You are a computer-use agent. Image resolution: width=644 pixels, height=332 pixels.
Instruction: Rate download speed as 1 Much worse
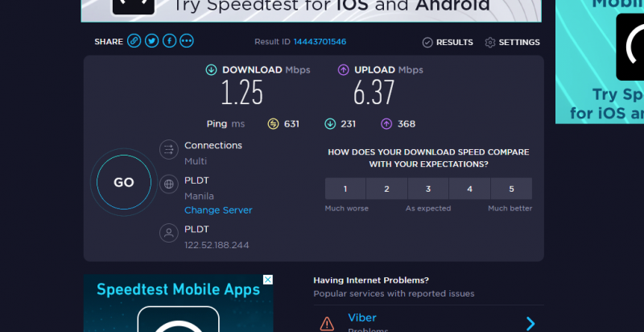click(345, 189)
